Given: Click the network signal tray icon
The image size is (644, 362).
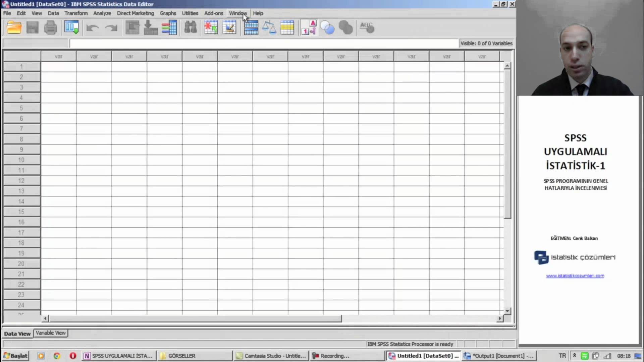Looking at the screenshot, I should click(x=607, y=356).
